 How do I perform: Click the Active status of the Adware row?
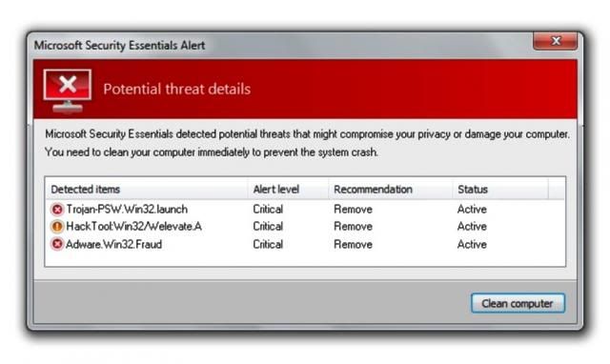[x=472, y=244]
